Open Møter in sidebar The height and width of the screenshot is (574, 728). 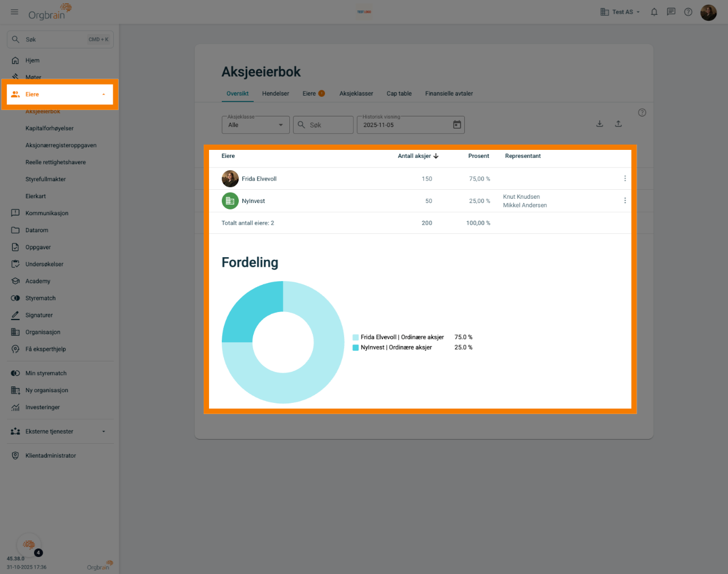60,77
